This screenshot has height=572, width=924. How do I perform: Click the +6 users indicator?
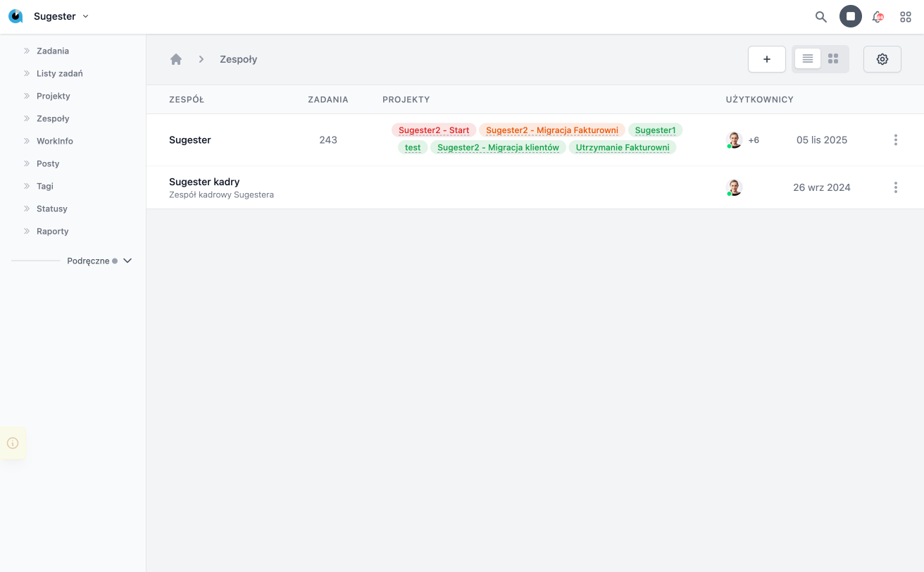coord(754,140)
